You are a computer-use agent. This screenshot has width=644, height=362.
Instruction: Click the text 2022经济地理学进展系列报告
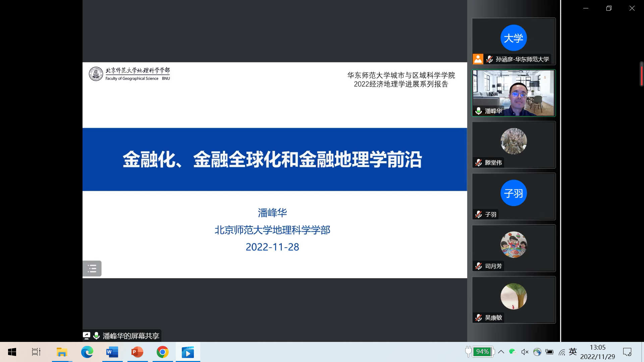[401, 84]
